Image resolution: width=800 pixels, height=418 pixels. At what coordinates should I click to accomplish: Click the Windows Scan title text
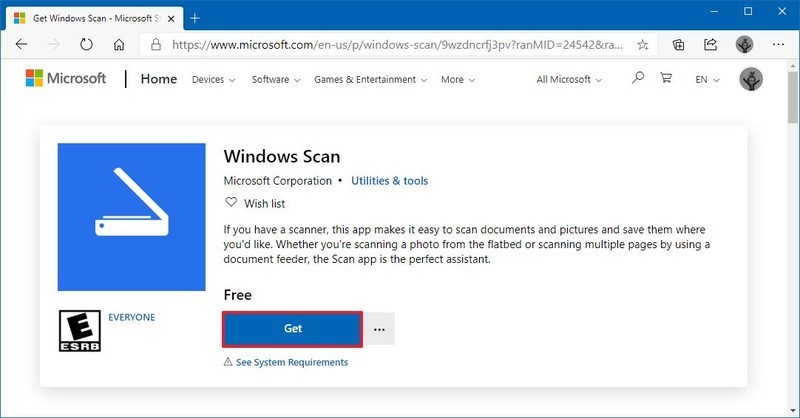282,156
